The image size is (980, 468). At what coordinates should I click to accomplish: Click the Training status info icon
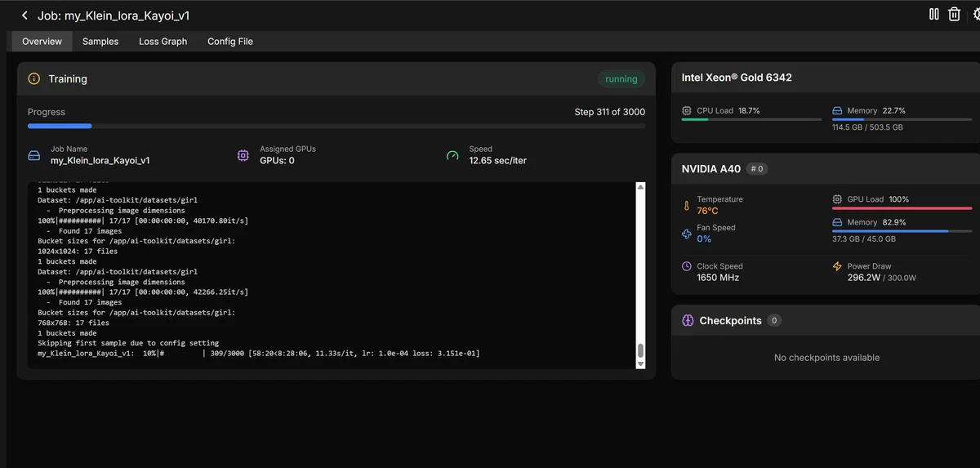(34, 79)
